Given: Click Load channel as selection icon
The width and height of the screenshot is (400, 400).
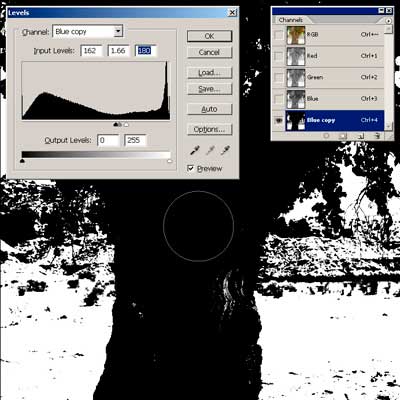Looking at the screenshot, I should pos(326,136).
